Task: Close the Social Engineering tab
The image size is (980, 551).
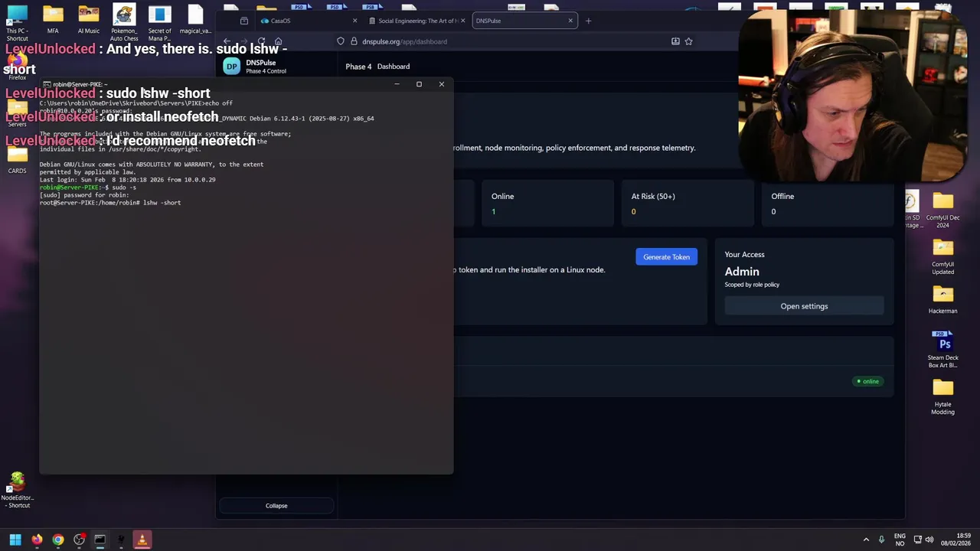Action: point(462,21)
